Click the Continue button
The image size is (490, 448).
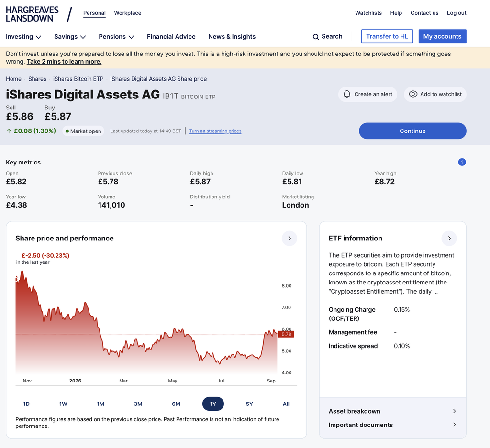(x=412, y=131)
